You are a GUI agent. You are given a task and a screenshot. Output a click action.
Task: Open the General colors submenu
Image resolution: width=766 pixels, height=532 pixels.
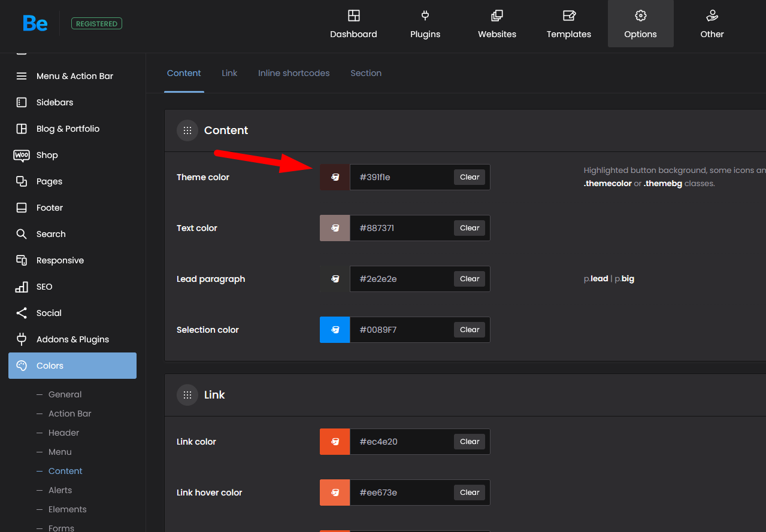pos(65,394)
